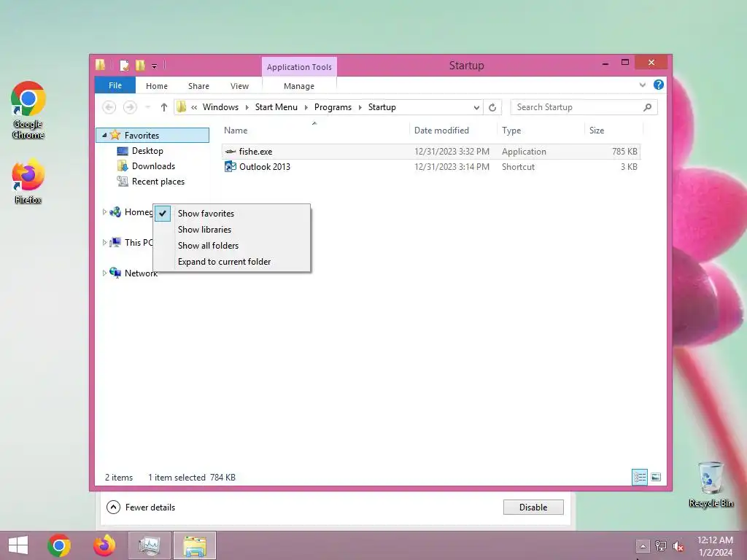Click the Outlook 2013 shortcut icon
The image size is (747, 560).
tap(230, 167)
